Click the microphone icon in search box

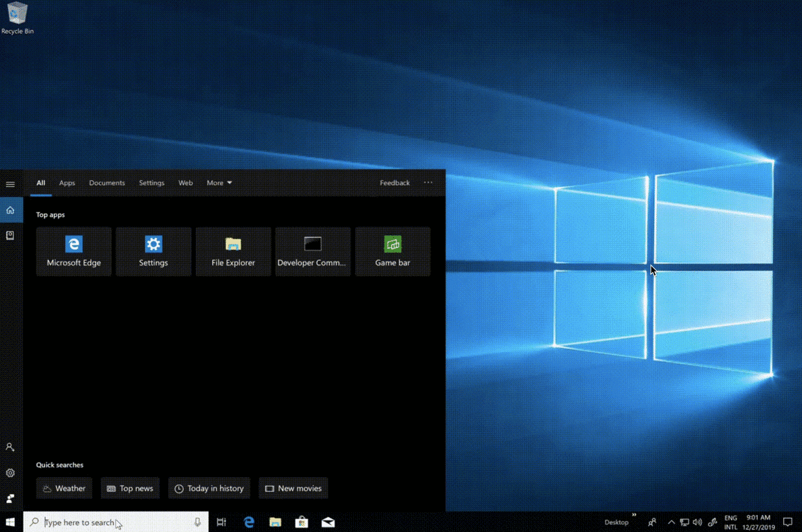coord(197,523)
